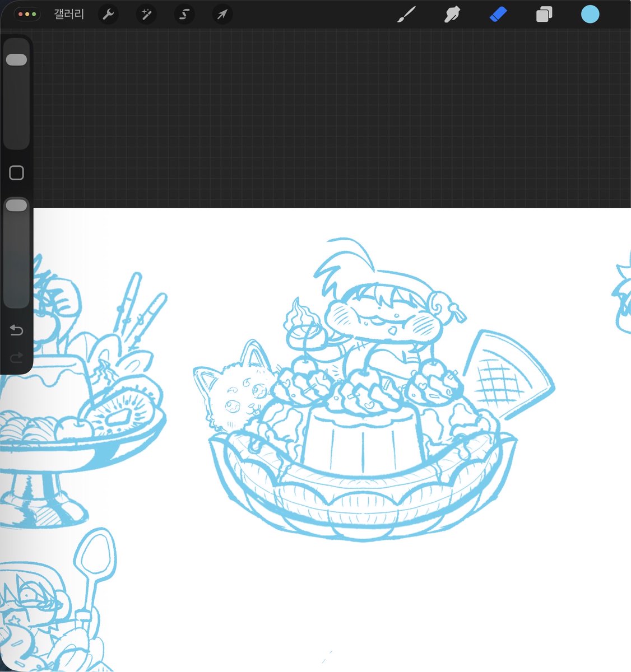Open the Adjustments magic wand menu
Screen dimensions: 631x672
pyautogui.click(x=146, y=15)
